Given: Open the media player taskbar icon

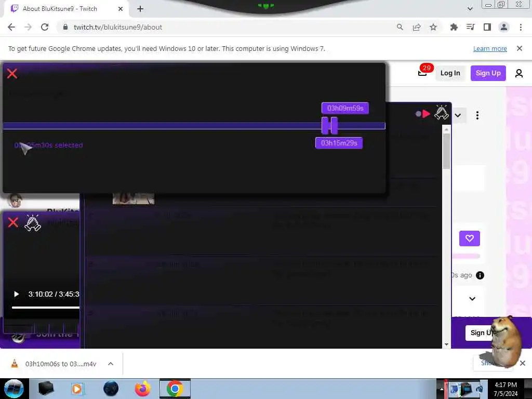Looking at the screenshot, I should [77, 389].
